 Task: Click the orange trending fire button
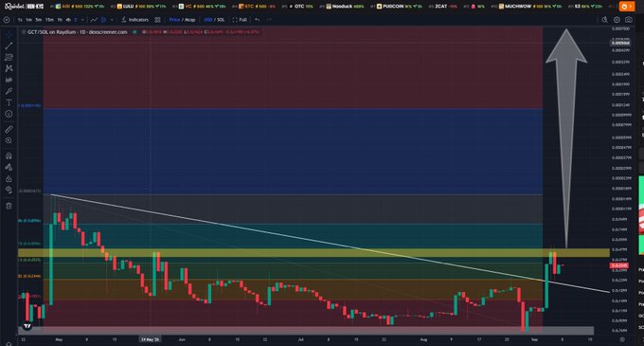626,7
